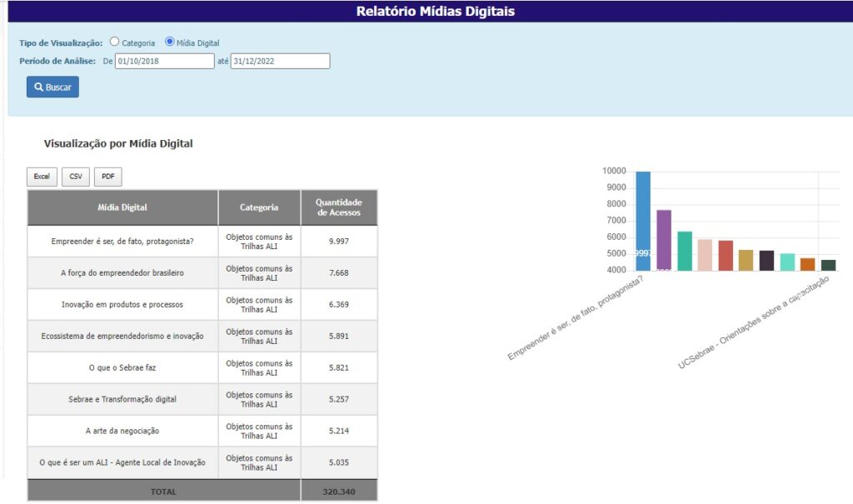The height and width of the screenshot is (504, 853).
Task: Click the tallest blue chart bar
Action: (x=643, y=221)
